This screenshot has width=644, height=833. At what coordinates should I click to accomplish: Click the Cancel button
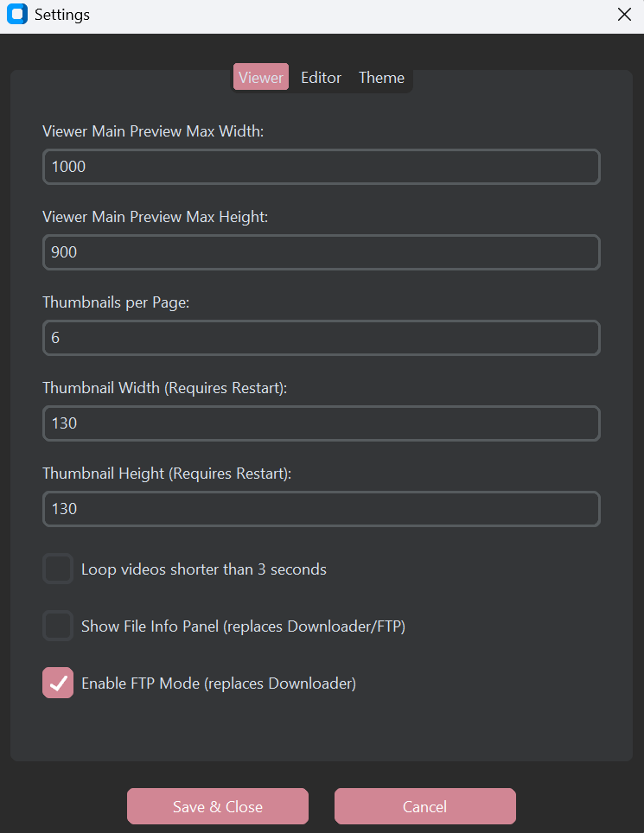(x=425, y=806)
